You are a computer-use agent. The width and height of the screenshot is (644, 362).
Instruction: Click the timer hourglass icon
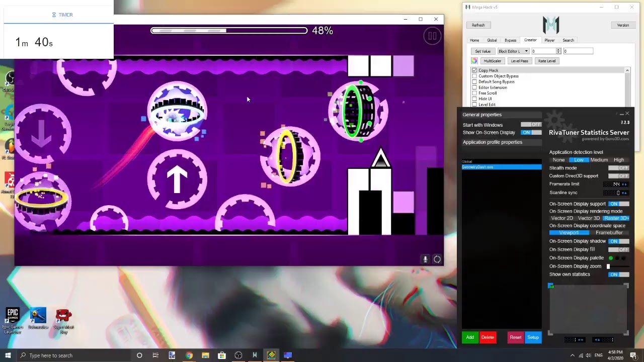54,15
